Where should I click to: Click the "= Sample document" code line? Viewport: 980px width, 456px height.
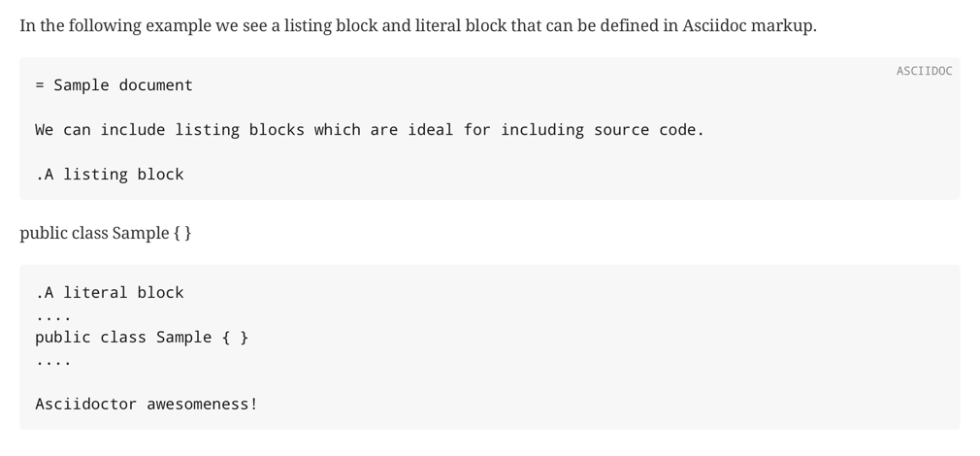point(114,85)
